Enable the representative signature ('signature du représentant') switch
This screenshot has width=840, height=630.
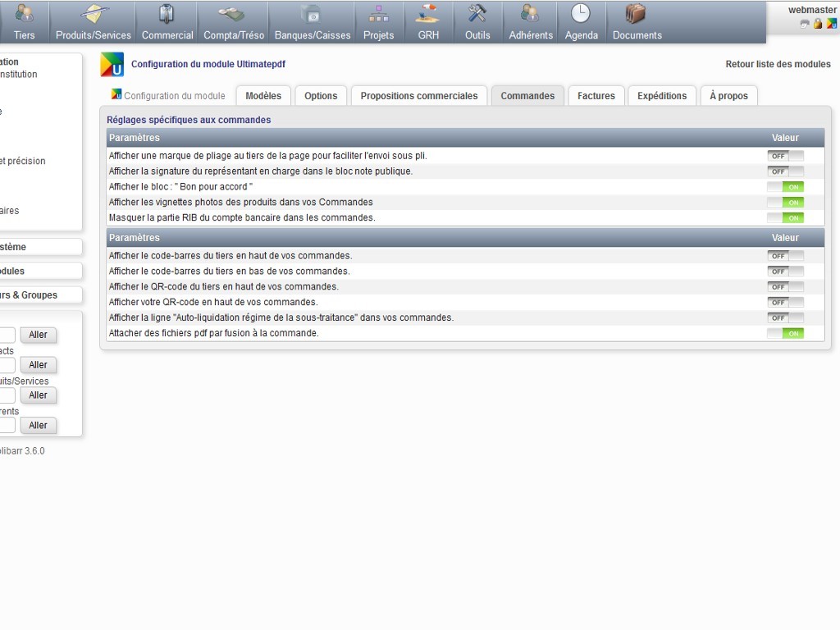[785, 171]
